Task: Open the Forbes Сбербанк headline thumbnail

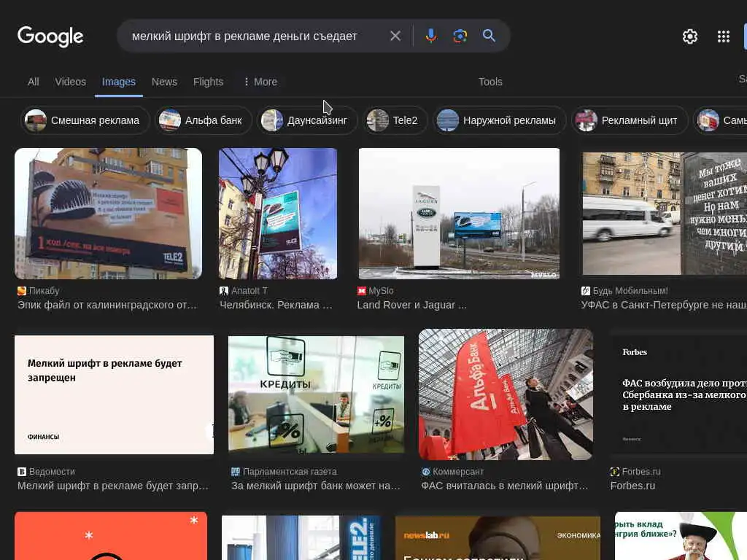Action: (678, 394)
